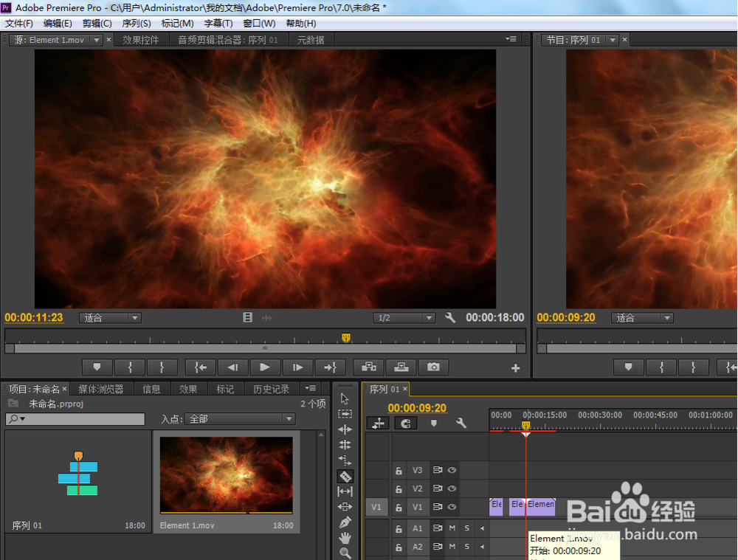Add marker in Program monitor
The height and width of the screenshot is (560, 738).
(x=628, y=367)
